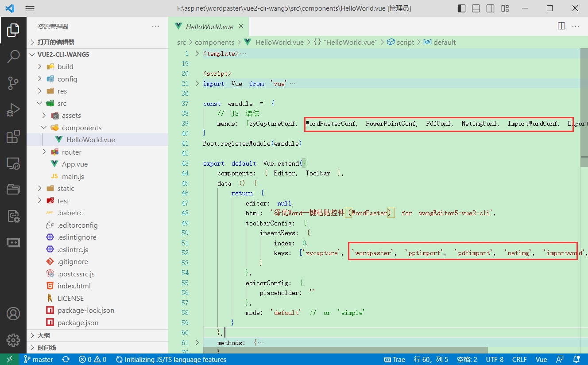
Task: Open Remote Explorer in activity bar
Action: pyautogui.click(x=13, y=163)
